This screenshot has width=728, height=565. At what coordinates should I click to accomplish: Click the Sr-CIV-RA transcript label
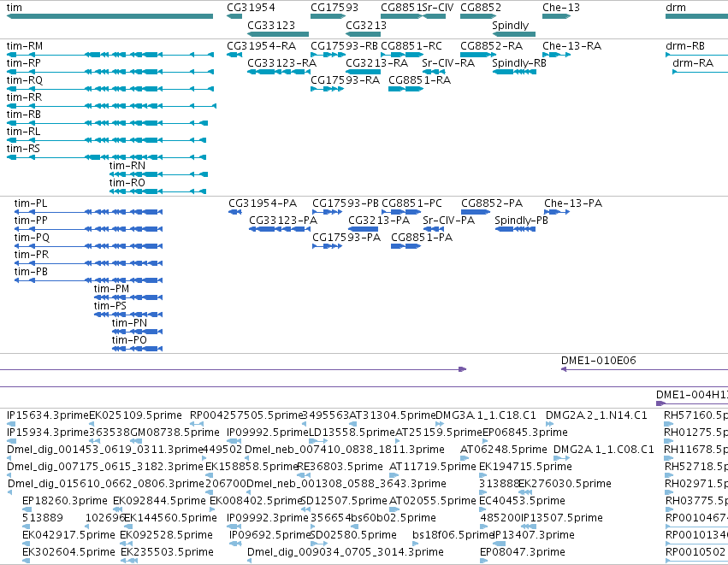(x=448, y=63)
